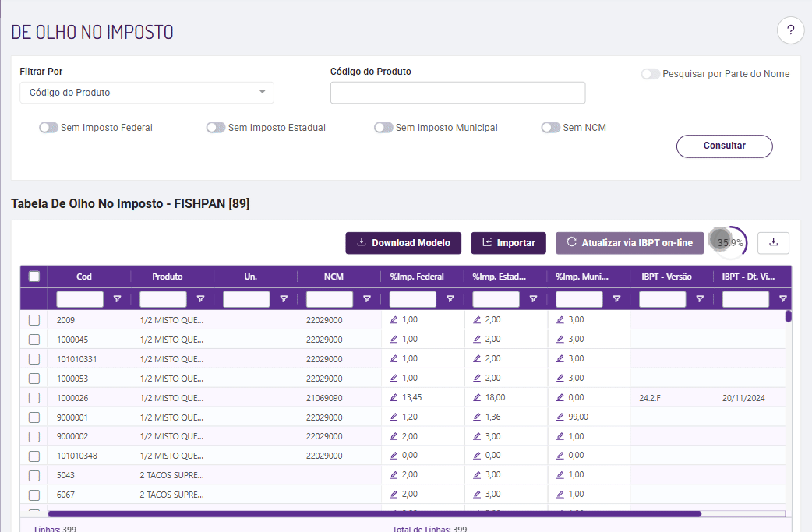Click the help question mark icon
Screen dimensions: 812x532
(790, 30)
